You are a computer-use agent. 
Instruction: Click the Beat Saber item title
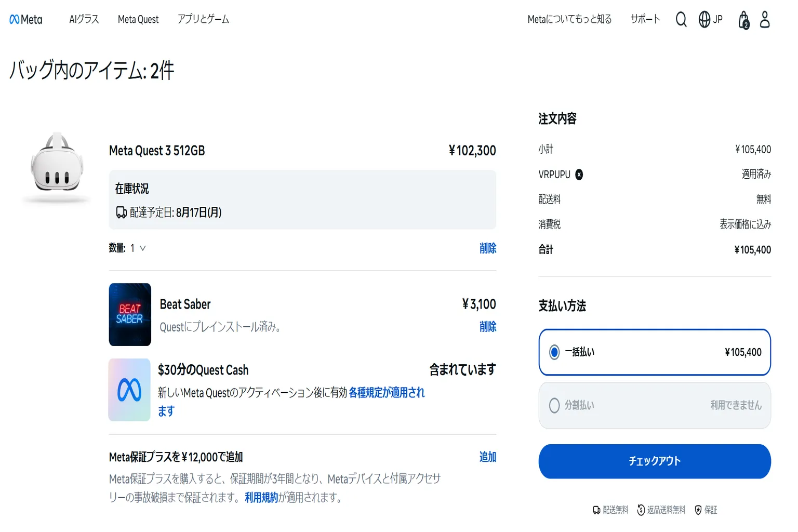[185, 304]
